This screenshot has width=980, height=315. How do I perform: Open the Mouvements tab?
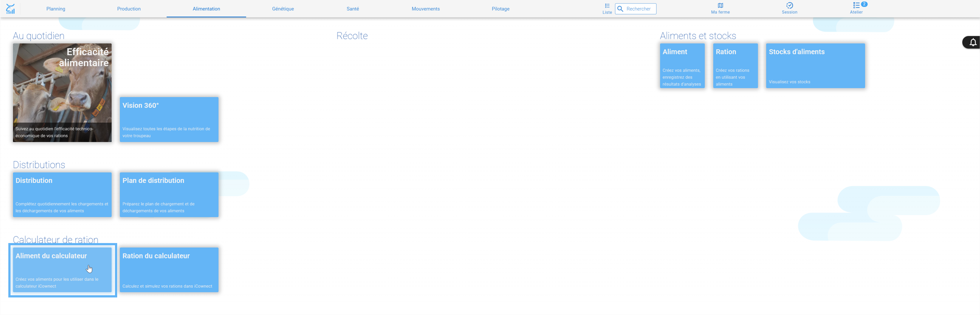click(426, 9)
